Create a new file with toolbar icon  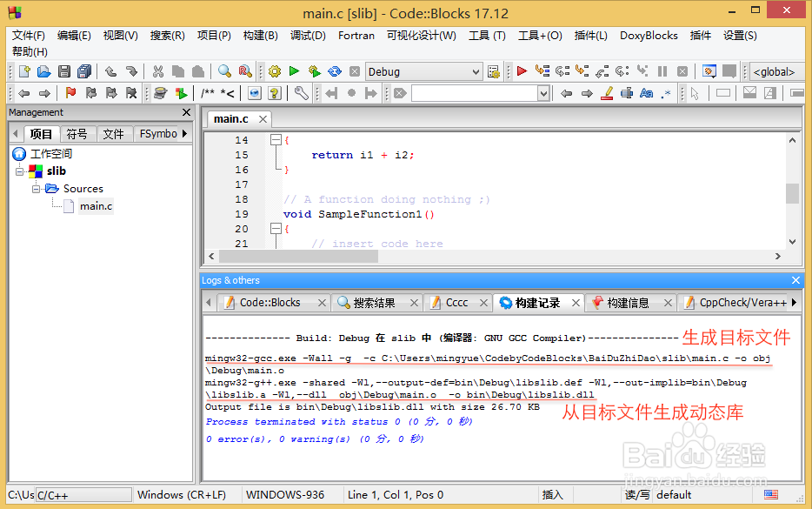click(24, 71)
